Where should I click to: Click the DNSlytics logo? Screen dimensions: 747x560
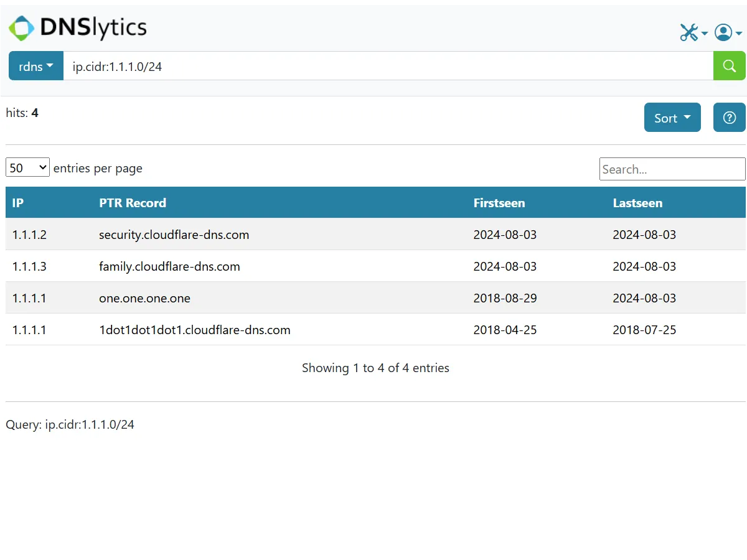[78, 27]
